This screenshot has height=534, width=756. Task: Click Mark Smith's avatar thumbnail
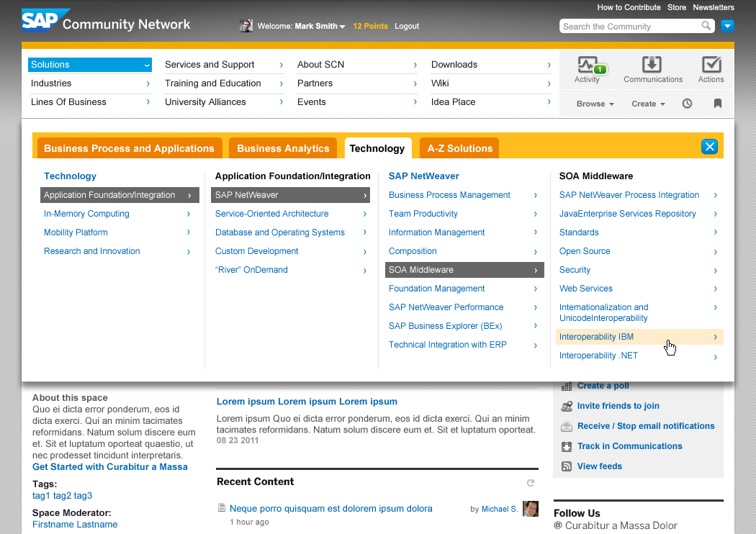pos(246,26)
